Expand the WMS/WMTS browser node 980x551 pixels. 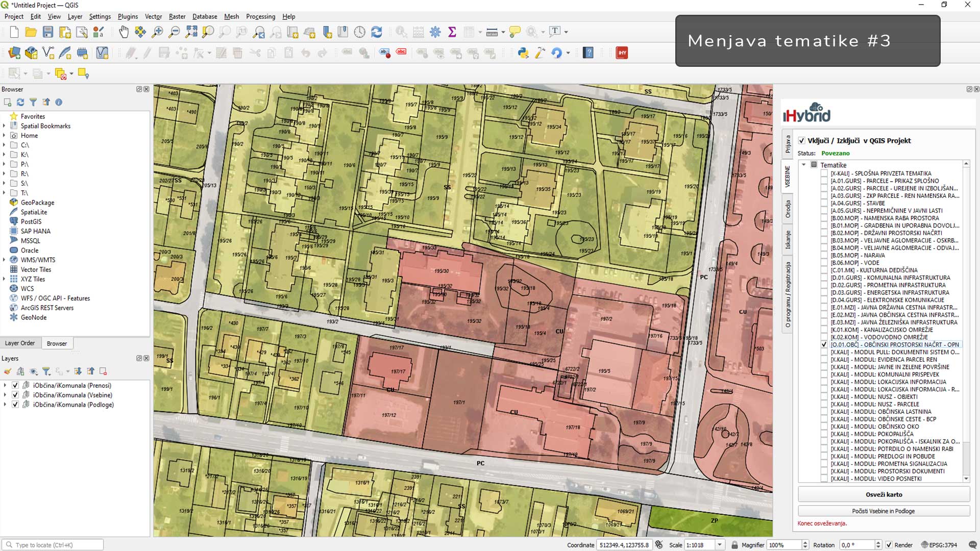(x=4, y=260)
